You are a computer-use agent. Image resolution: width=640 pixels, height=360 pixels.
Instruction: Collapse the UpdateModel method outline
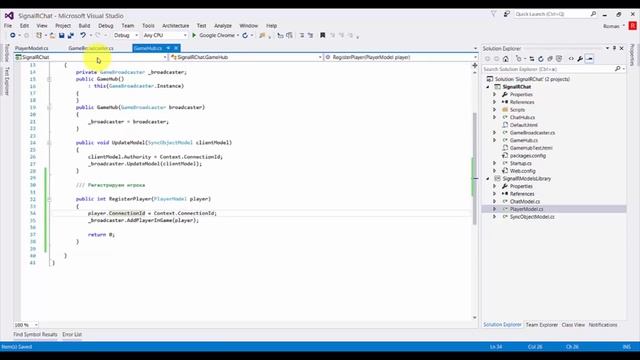click(49, 143)
